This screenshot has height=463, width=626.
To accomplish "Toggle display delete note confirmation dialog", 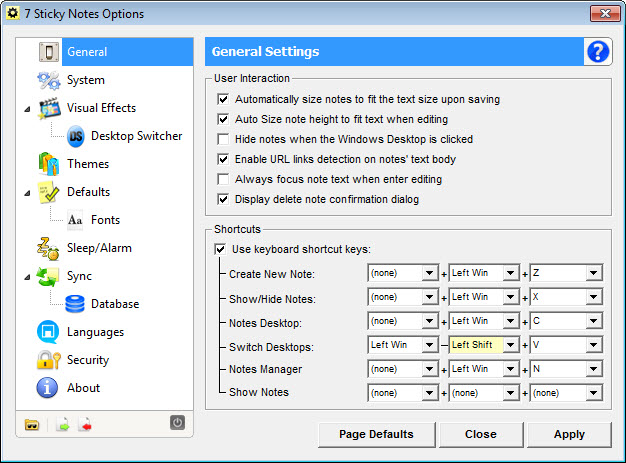I will [x=223, y=199].
